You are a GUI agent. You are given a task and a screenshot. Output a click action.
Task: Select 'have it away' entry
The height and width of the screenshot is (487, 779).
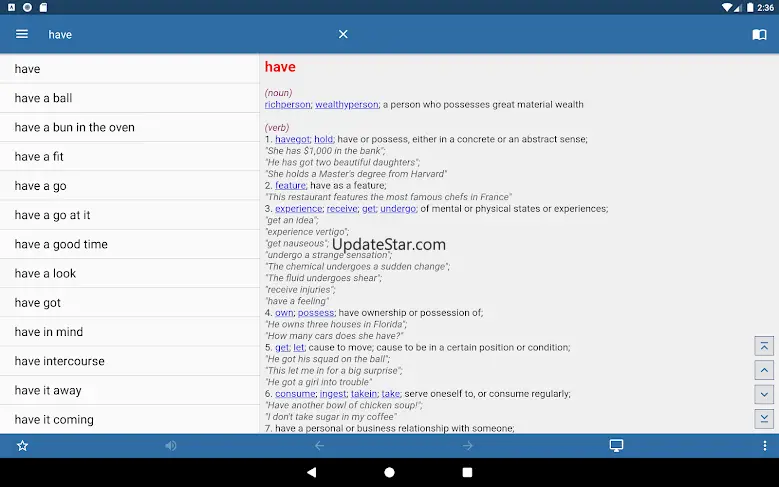[130, 390]
